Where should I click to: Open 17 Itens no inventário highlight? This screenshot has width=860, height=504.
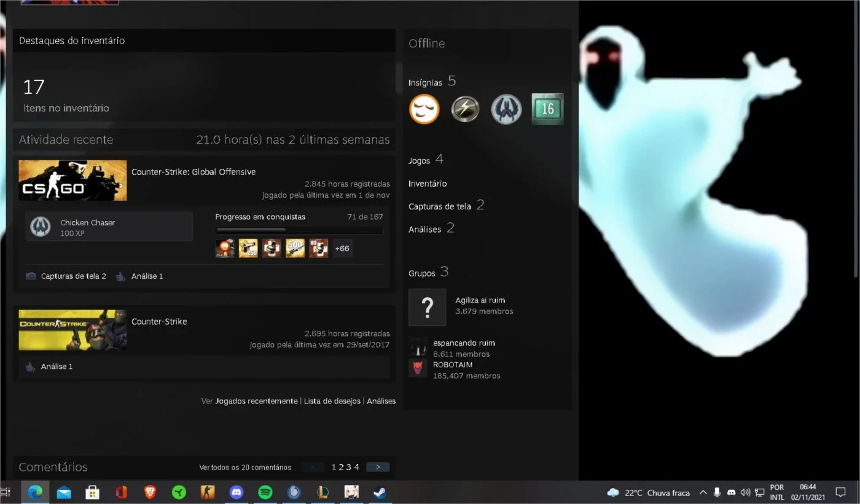point(66,95)
